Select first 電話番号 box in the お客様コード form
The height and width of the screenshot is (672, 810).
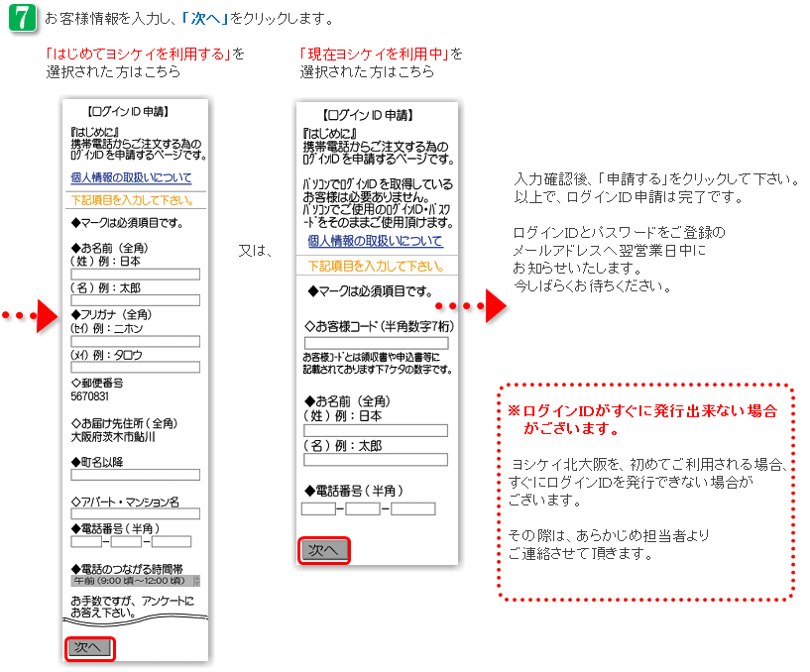[x=318, y=509]
